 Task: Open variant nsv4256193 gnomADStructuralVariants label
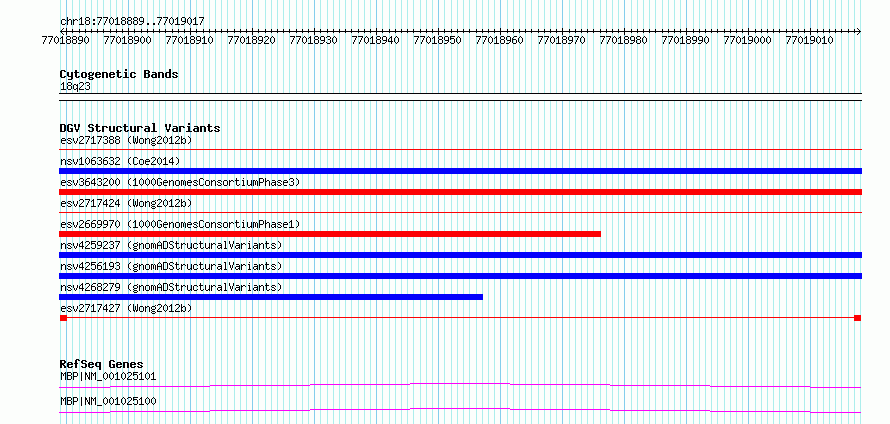171,266
